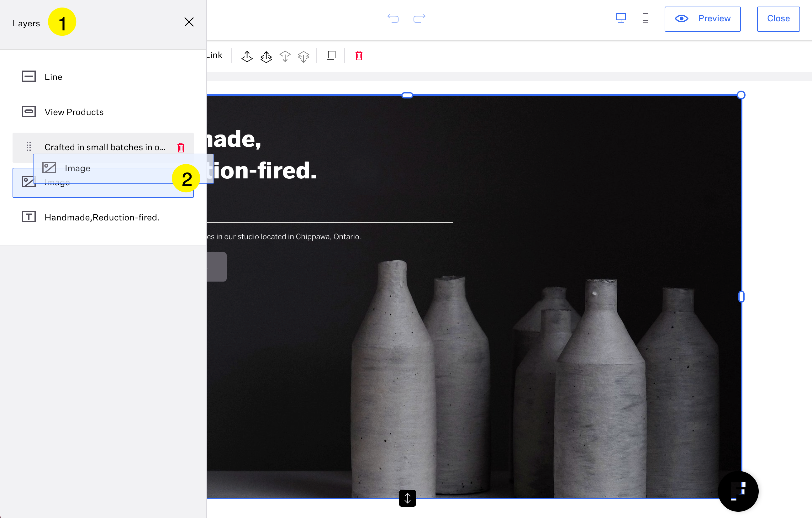
Task: Click the bring forward icon
Action: pos(247,56)
